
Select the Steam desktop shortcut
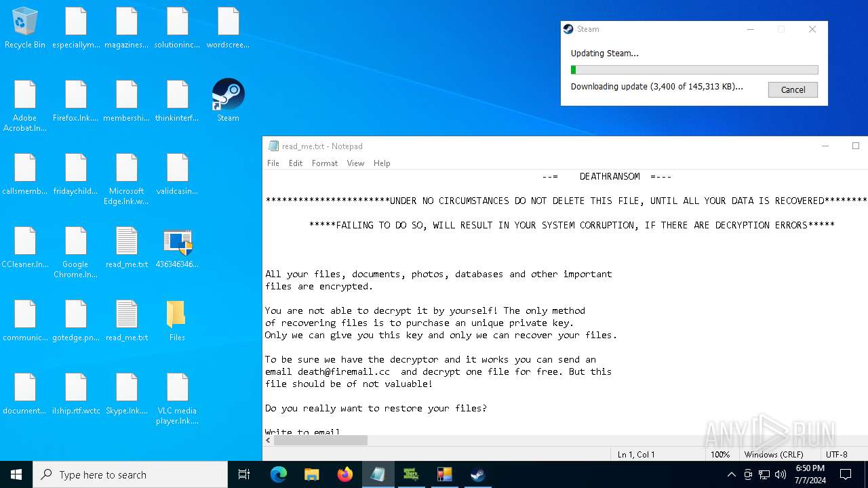[x=228, y=101]
